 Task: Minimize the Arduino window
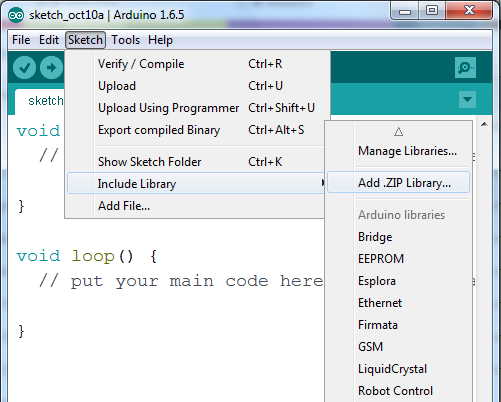click(x=405, y=11)
